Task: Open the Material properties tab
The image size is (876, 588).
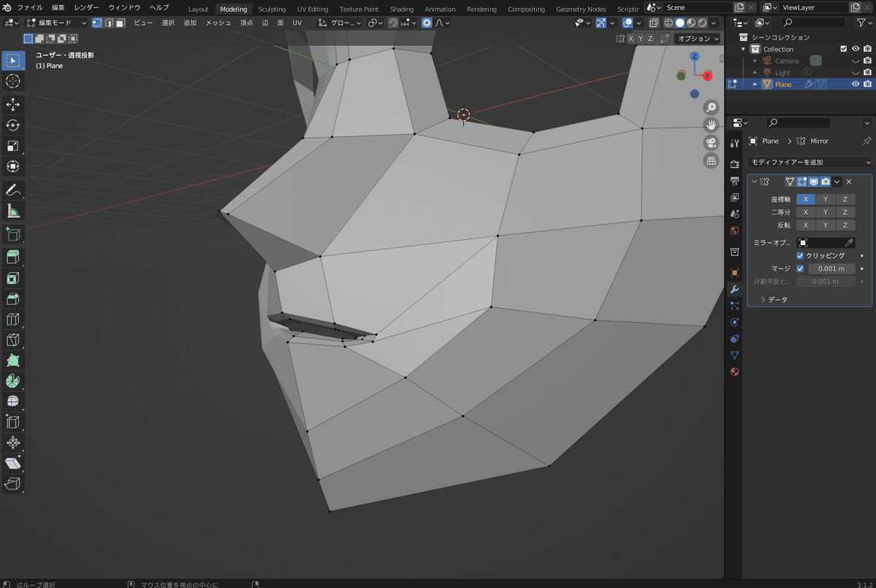Action: pyautogui.click(x=734, y=371)
